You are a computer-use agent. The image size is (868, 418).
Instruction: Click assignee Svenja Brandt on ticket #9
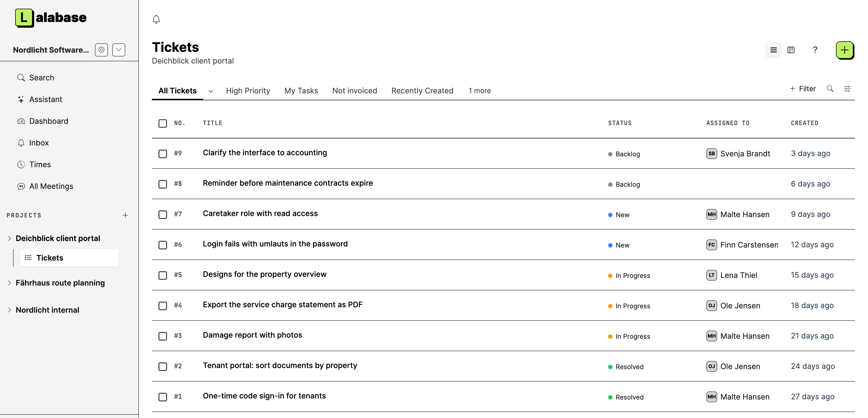738,154
